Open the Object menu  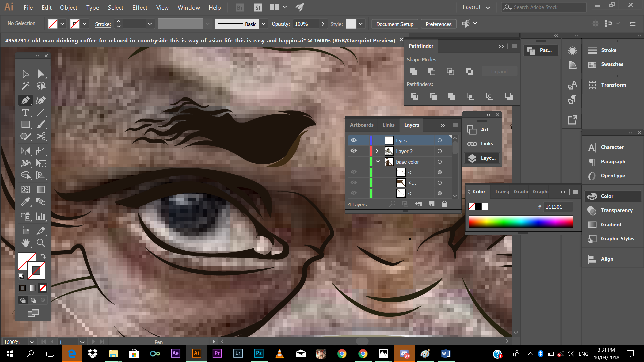(69, 7)
